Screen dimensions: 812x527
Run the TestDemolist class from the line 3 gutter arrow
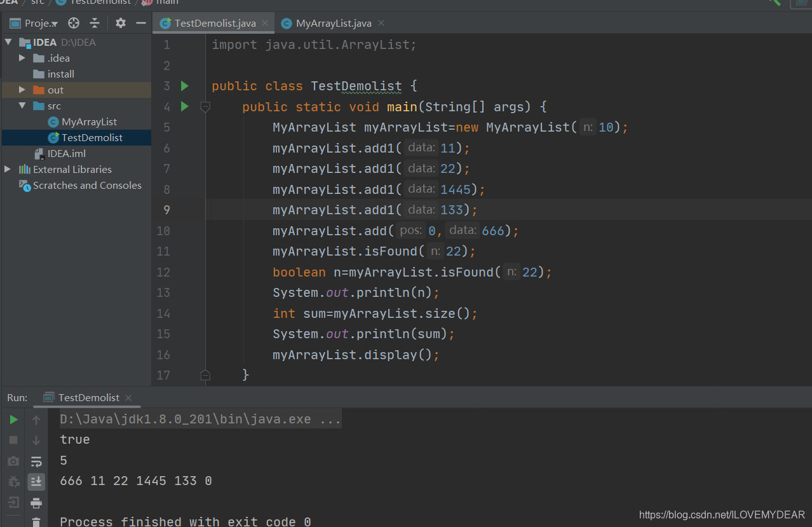coord(185,86)
